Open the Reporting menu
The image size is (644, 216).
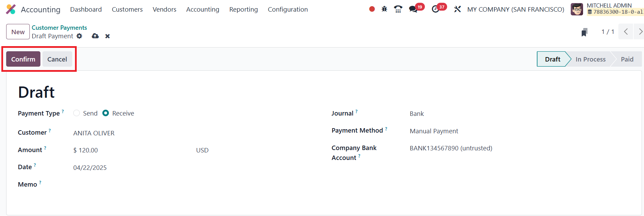coord(243,10)
